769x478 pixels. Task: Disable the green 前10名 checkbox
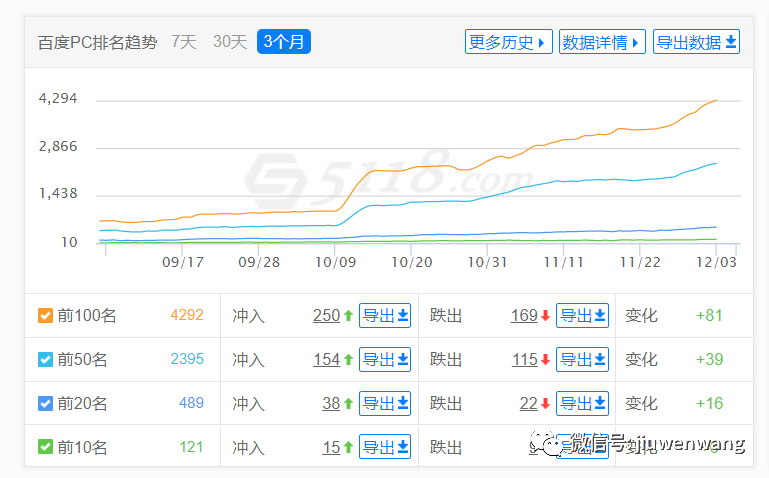click(45, 447)
